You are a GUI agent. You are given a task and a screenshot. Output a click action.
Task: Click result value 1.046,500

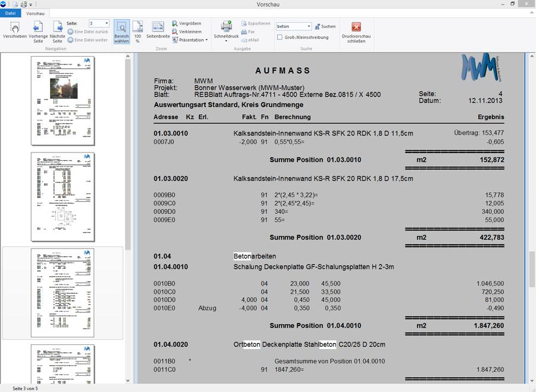point(490,284)
